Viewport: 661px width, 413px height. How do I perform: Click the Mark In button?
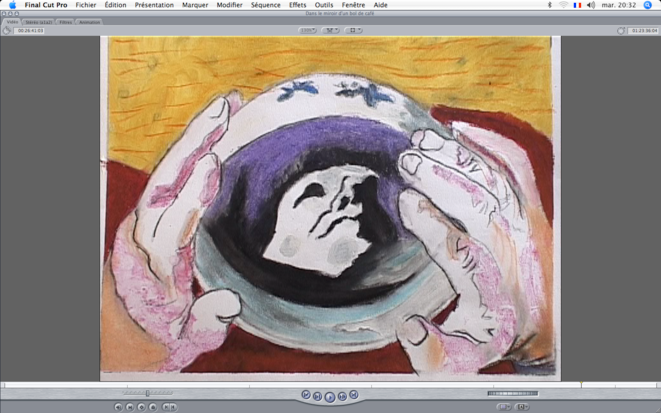(x=166, y=407)
